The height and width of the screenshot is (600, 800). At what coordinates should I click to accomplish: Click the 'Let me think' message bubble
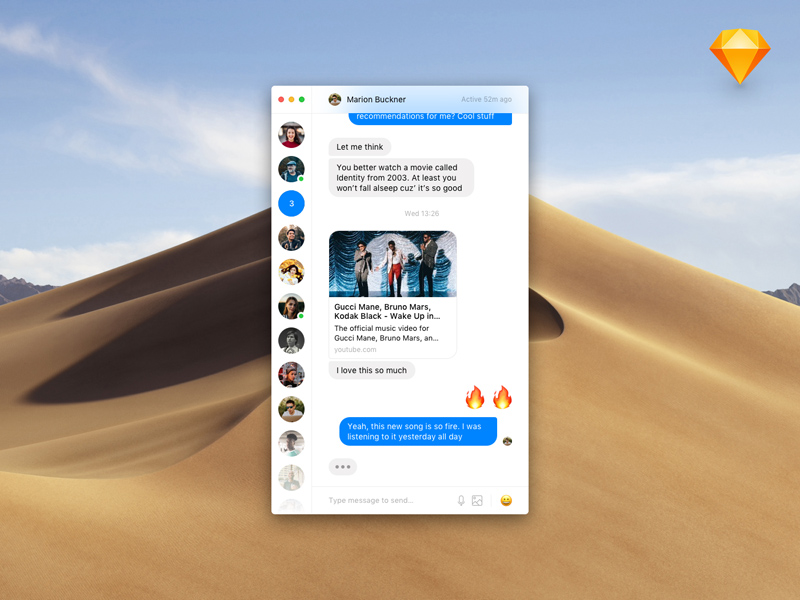358,146
